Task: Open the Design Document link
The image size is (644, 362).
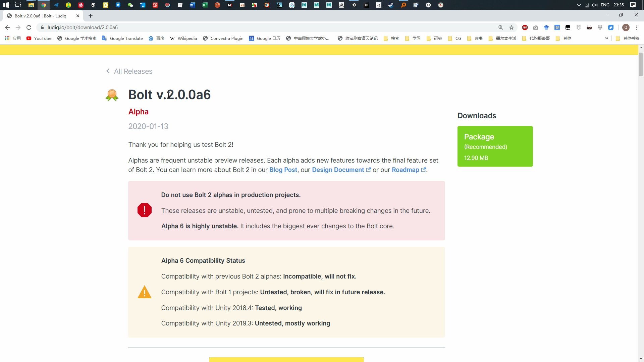Action: 341,170
